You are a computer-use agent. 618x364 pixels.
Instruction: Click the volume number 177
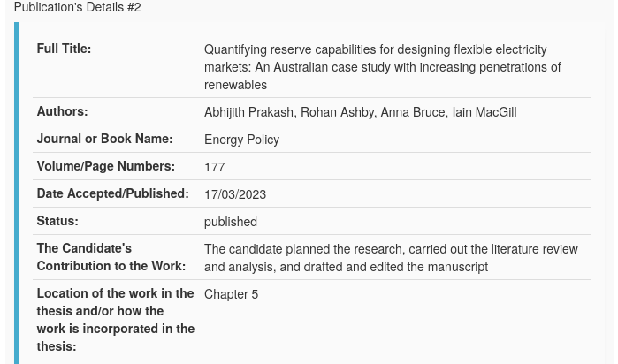[x=215, y=168]
